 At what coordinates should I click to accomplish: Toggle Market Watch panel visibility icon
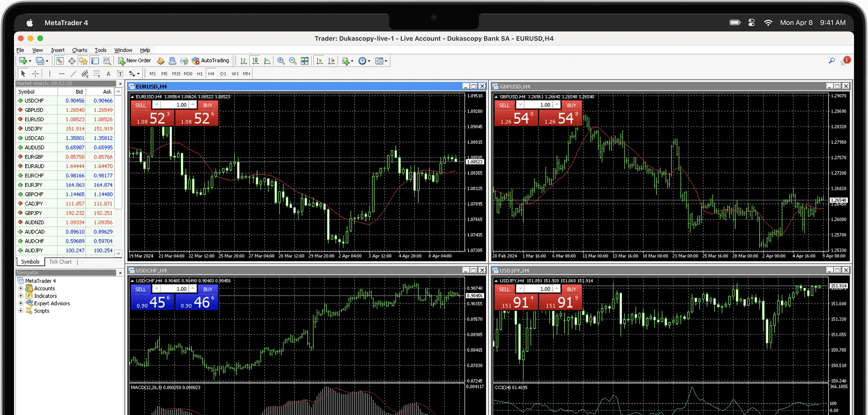point(60,61)
